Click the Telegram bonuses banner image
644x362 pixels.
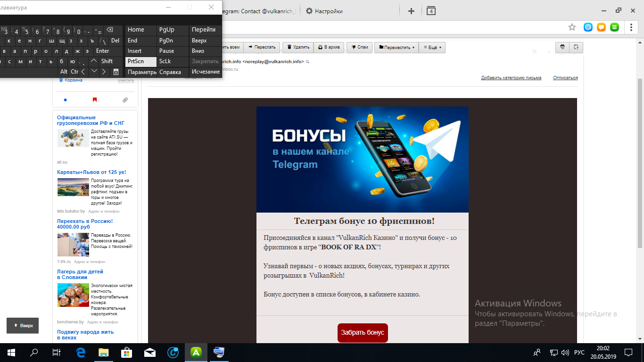coord(363,159)
